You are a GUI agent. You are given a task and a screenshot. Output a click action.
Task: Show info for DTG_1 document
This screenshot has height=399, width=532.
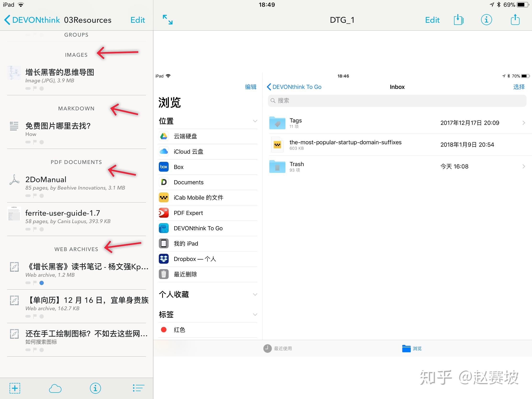(x=486, y=19)
